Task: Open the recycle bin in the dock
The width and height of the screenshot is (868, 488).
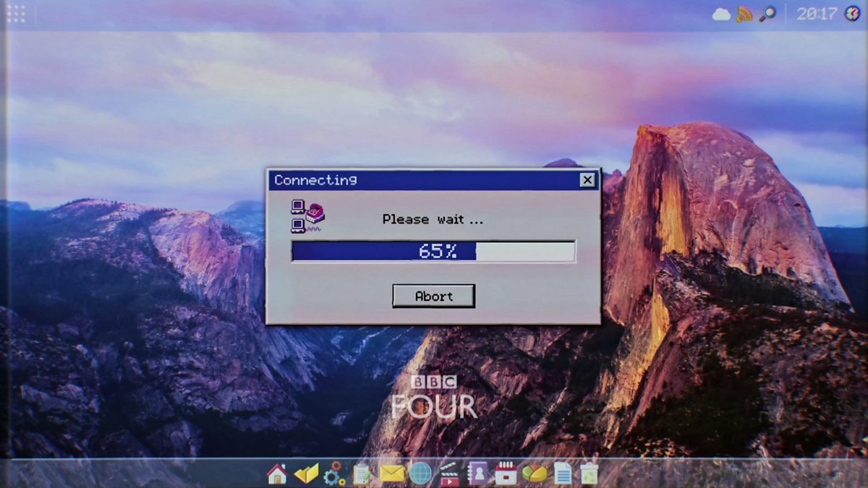Action: (x=590, y=474)
